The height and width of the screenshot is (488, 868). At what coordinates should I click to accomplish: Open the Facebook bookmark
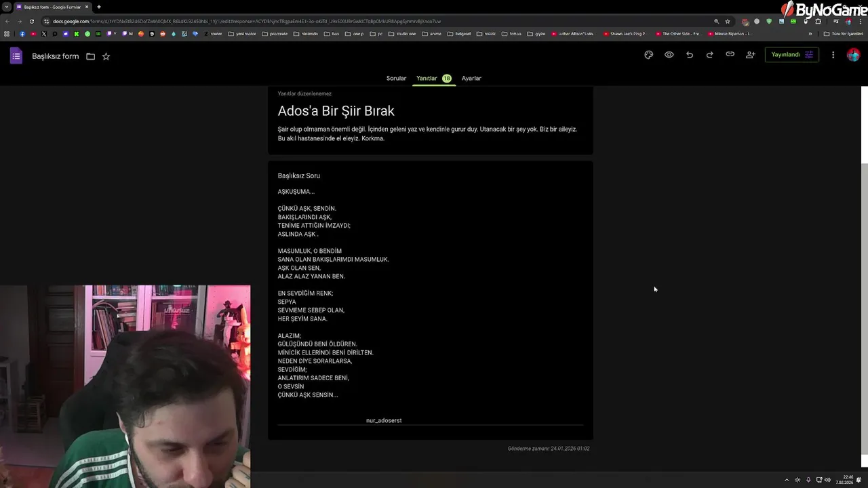(x=22, y=33)
